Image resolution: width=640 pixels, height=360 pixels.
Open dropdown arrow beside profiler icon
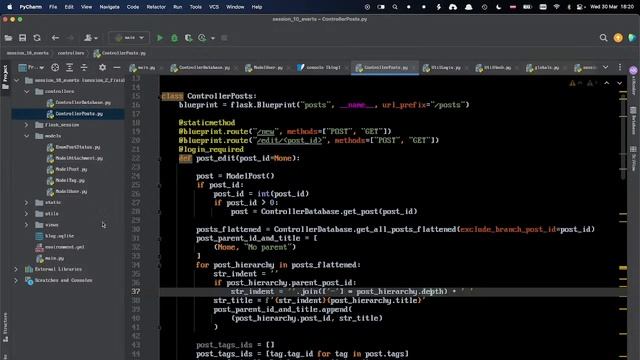pos(213,38)
